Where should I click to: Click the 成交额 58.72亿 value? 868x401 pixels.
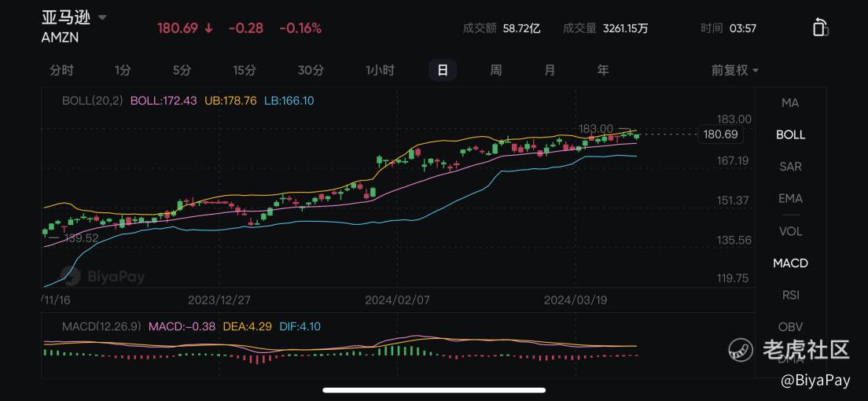coord(521,28)
